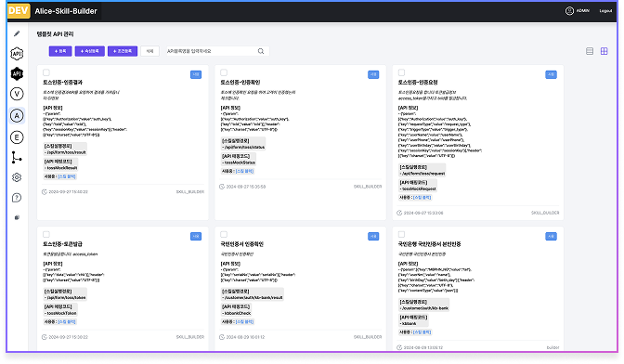Open the question mark help sidebar icon
624x364 pixels.
(x=17, y=198)
